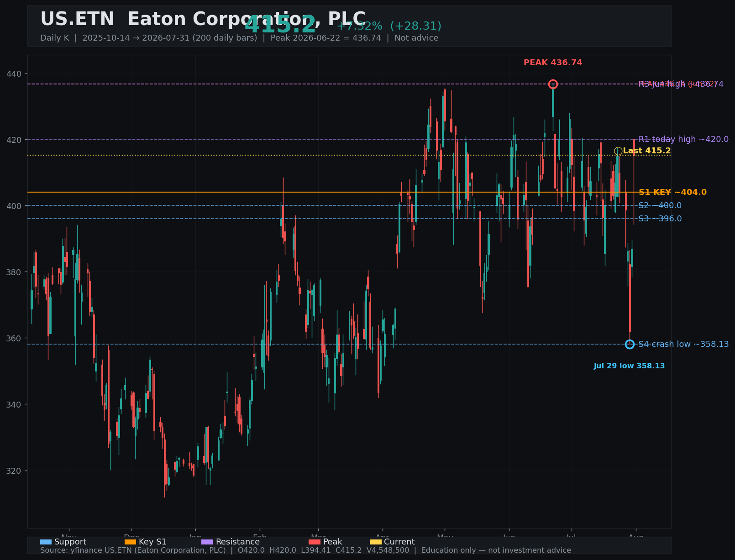Select the "Resistance" legend label

pyautogui.click(x=237, y=542)
